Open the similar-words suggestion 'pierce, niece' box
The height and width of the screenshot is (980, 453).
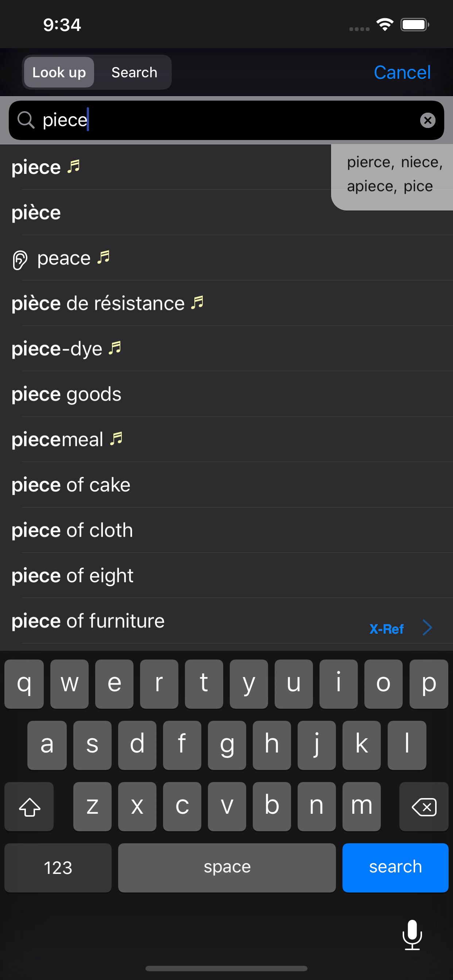pos(392,177)
